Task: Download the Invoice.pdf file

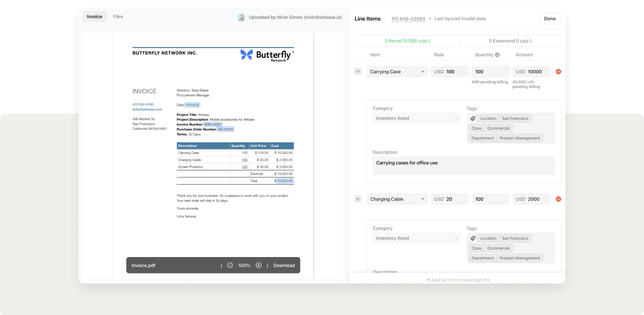Action: (284, 265)
